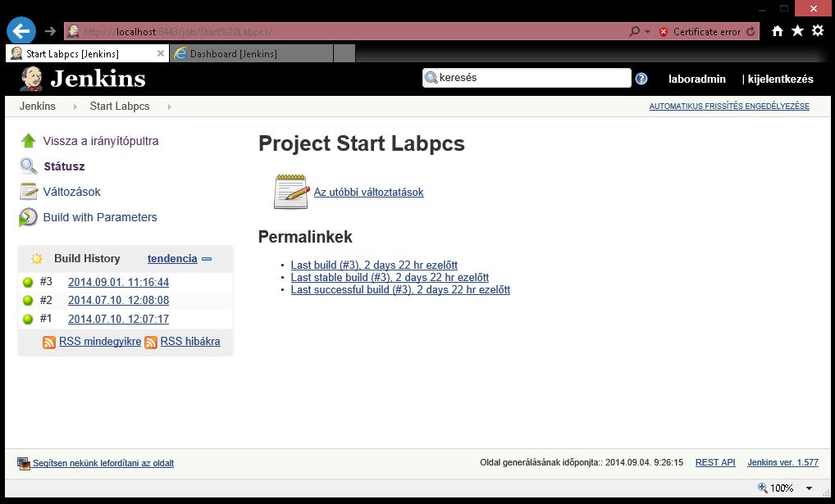Open the Státusz page
The width and height of the screenshot is (835, 504).
tap(64, 166)
